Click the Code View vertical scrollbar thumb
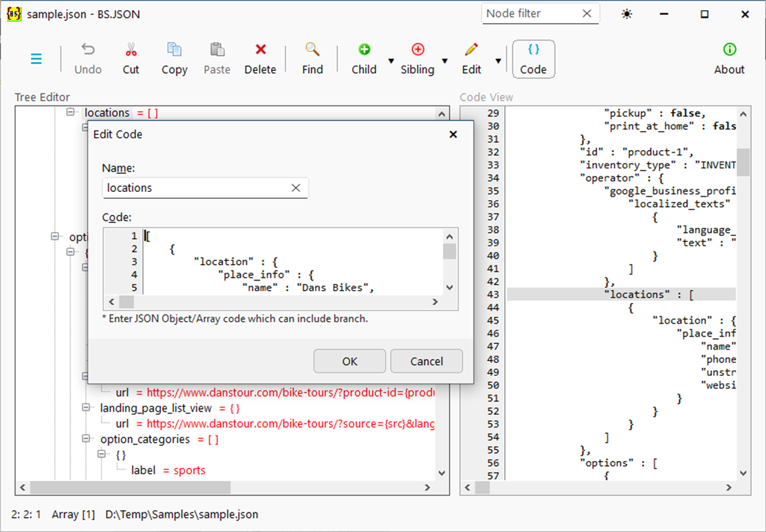The height and width of the screenshot is (532, 766). [743, 162]
